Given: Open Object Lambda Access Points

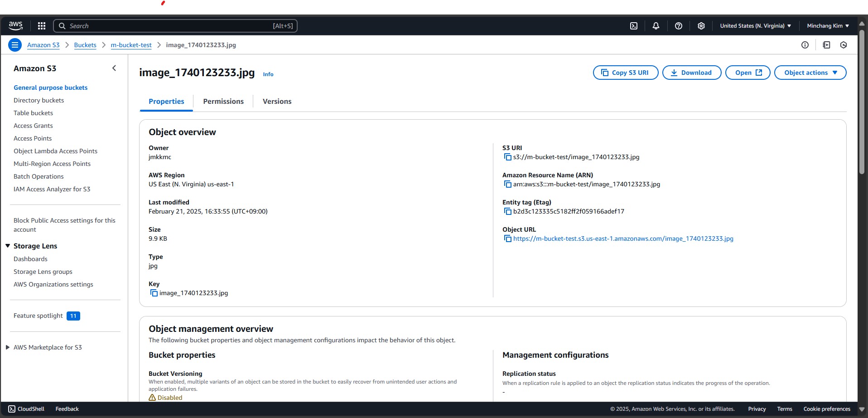Looking at the screenshot, I should point(56,151).
